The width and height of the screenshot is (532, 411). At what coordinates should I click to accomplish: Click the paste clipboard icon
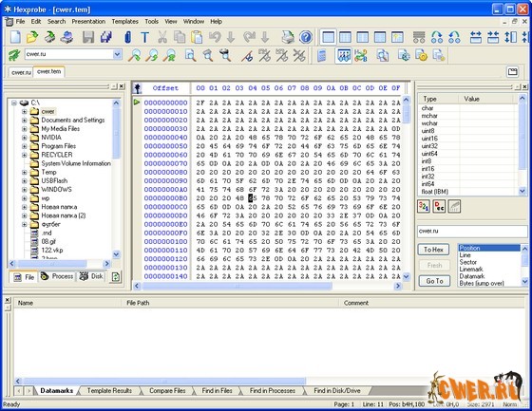coord(197,37)
